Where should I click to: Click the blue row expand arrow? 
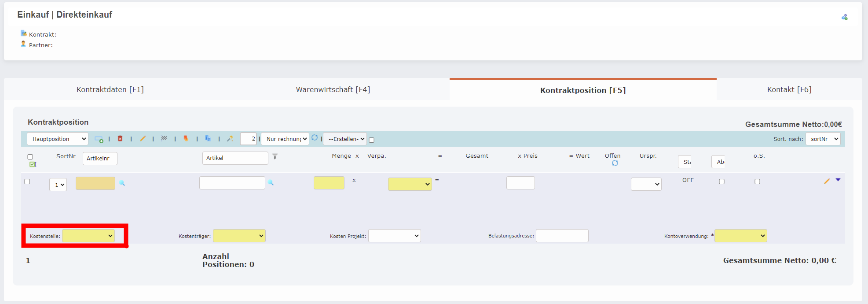click(x=838, y=180)
